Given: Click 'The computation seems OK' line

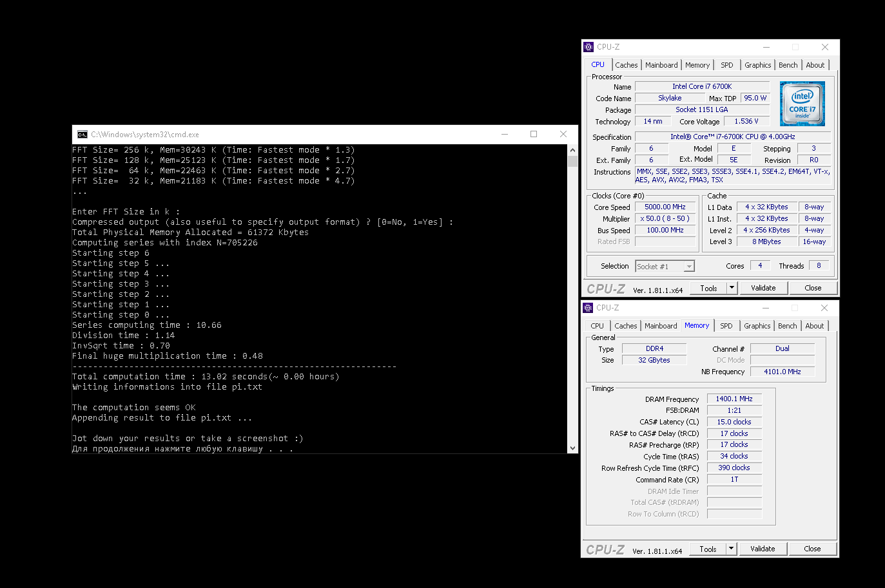Looking at the screenshot, I should coord(134,408).
